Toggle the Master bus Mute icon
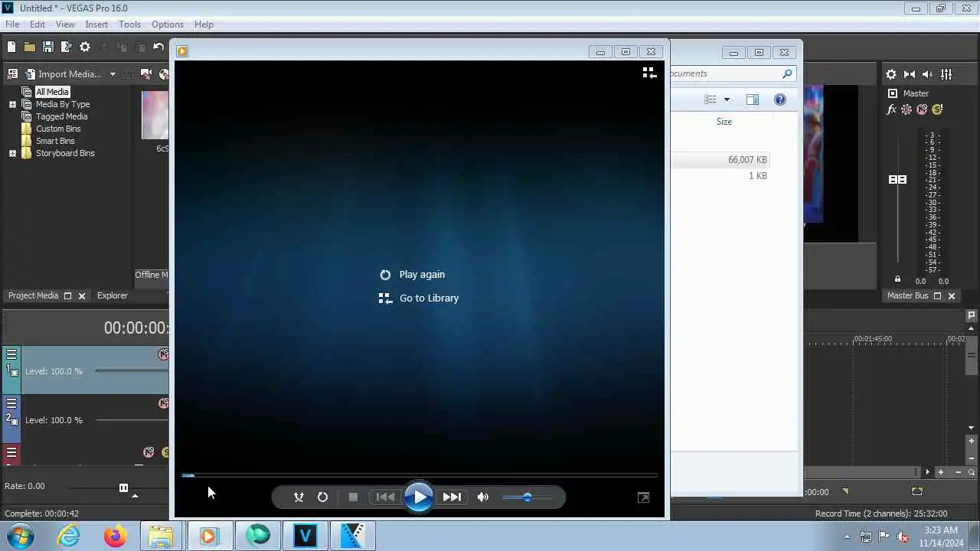This screenshot has width=980, height=551. [x=922, y=109]
